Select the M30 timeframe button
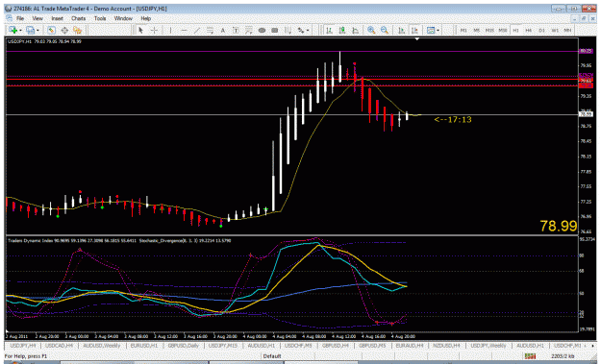Screen dimensions: 601x364 tap(503, 30)
